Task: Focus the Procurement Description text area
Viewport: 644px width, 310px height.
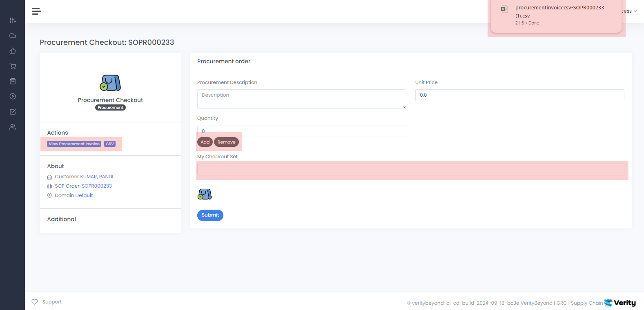Action: tap(301, 99)
